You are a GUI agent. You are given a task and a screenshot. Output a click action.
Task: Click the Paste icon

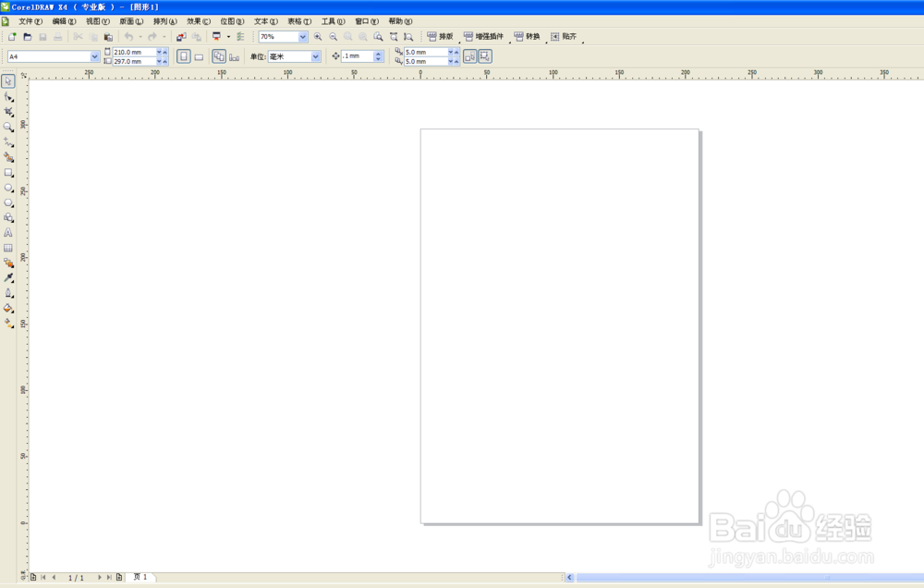(x=108, y=37)
